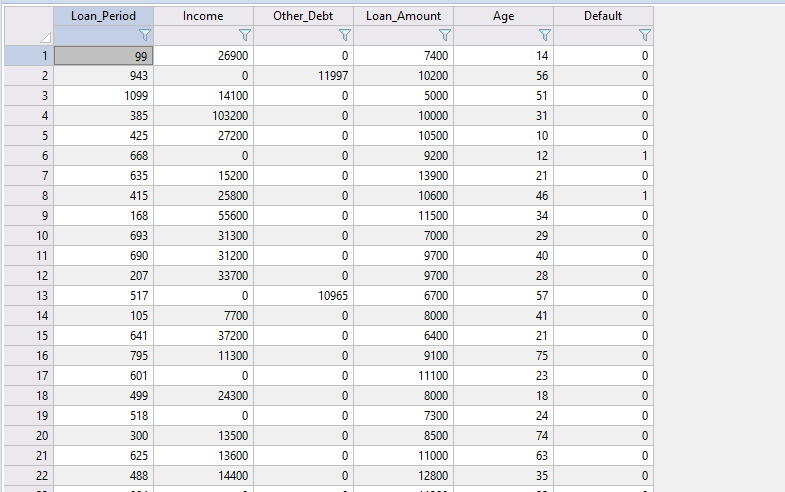785x492 pixels.
Task: Click Income cell with value 14400
Action: pyautogui.click(x=203, y=476)
